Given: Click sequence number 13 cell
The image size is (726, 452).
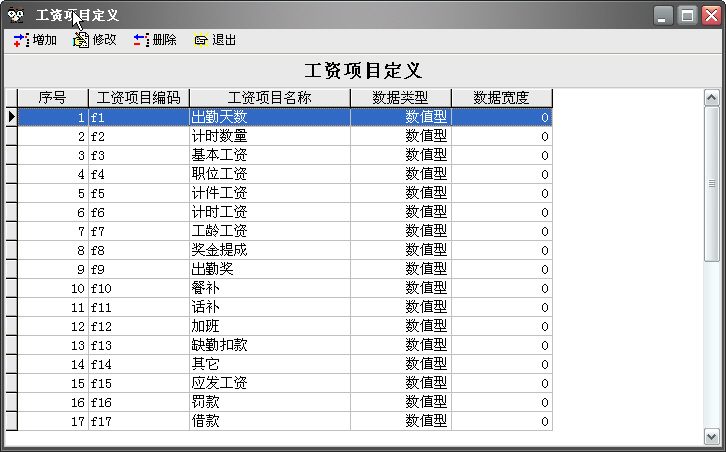Looking at the screenshot, I should 53,345.
